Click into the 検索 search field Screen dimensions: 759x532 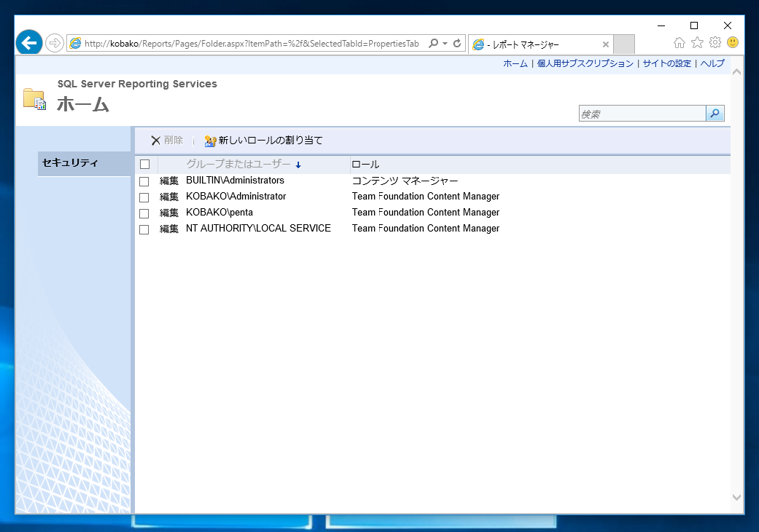(642, 114)
